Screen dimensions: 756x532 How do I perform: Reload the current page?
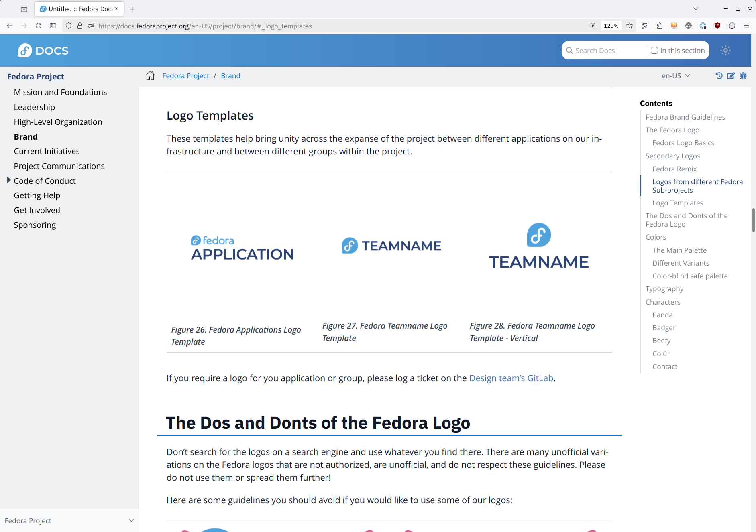click(39, 26)
